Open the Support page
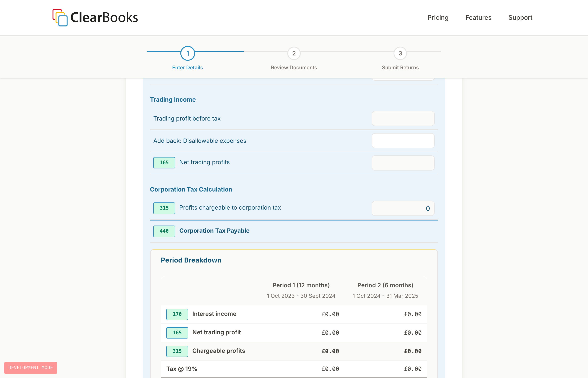 (520, 17)
